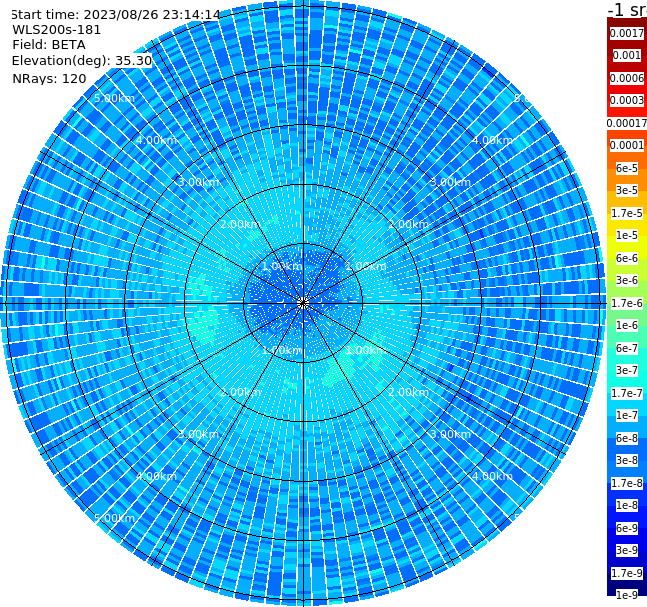647x607 pixels.
Task: Click the 3e-9 colorbar label
Action: (x=627, y=550)
